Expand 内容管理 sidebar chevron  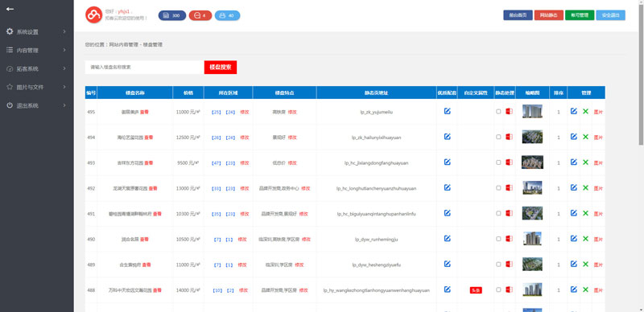point(64,50)
